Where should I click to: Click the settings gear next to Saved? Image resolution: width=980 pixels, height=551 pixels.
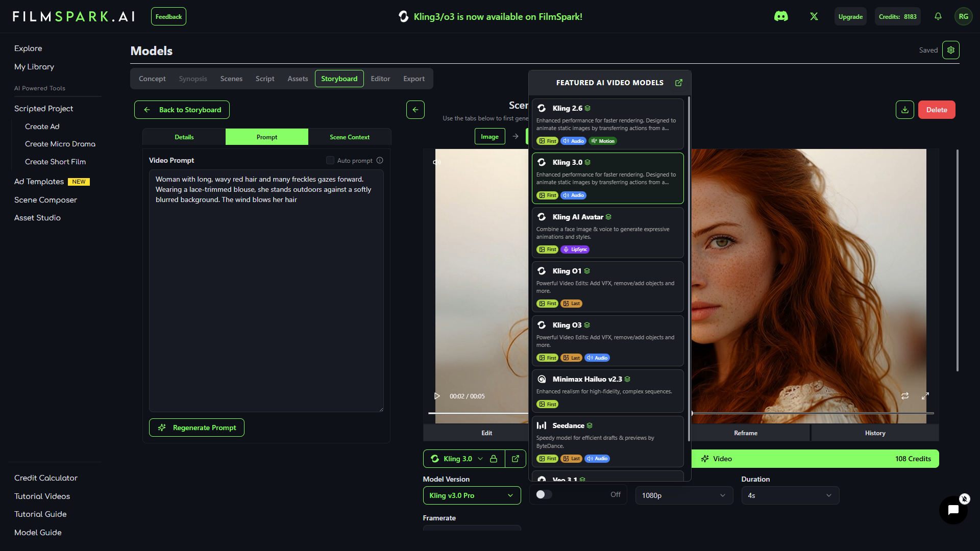coord(951,50)
